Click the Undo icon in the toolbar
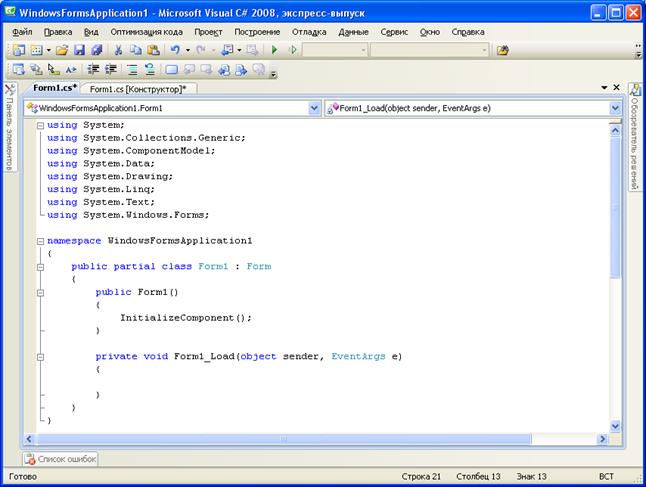646x487 pixels. [174, 50]
